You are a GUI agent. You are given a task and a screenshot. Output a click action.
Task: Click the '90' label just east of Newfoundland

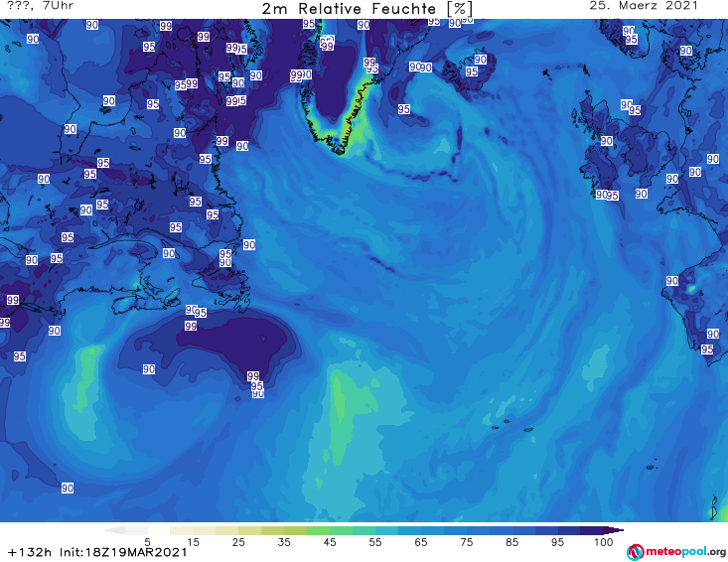tap(249, 244)
